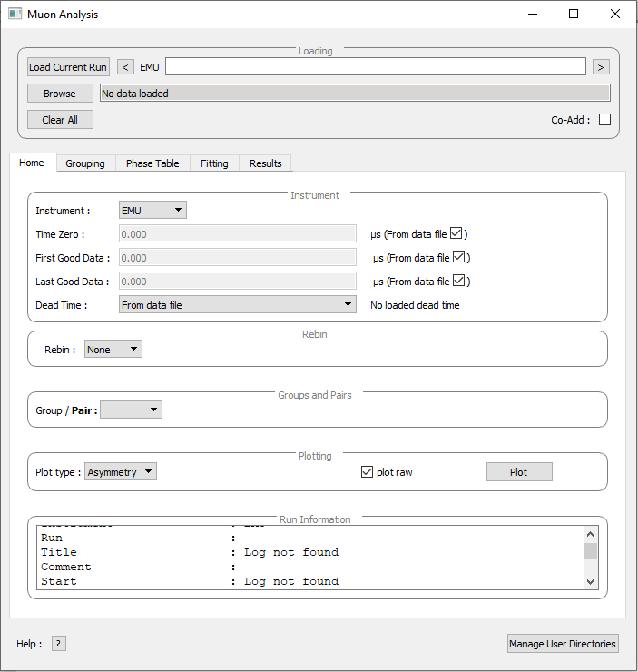Viewport: 638px width, 672px height.
Task: Switch to the Grouping tab
Action: pos(85,163)
